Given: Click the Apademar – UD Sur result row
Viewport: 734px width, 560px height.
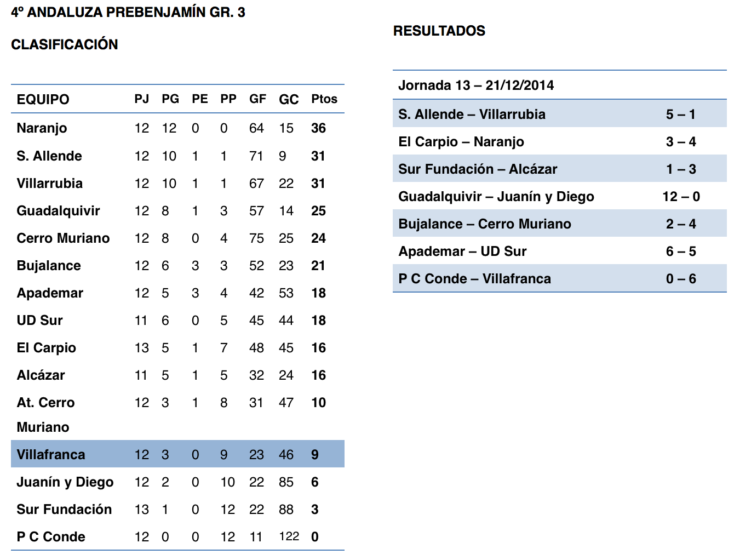Looking at the screenshot, I should coord(560,251).
